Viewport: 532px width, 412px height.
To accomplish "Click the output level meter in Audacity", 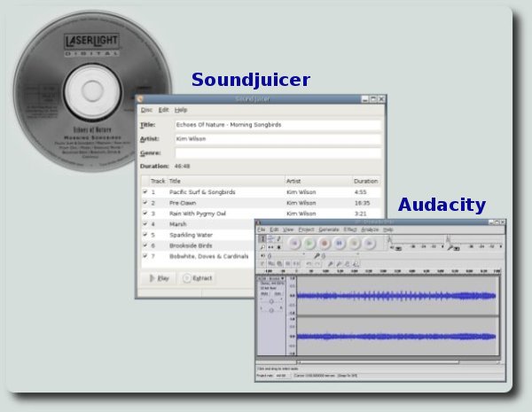I will coord(416,243).
